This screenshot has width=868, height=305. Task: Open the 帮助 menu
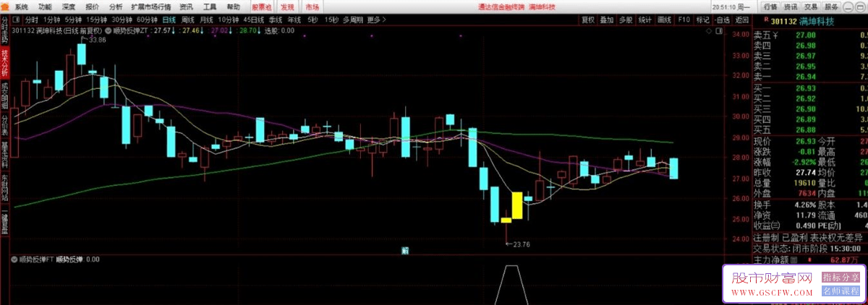click(234, 6)
